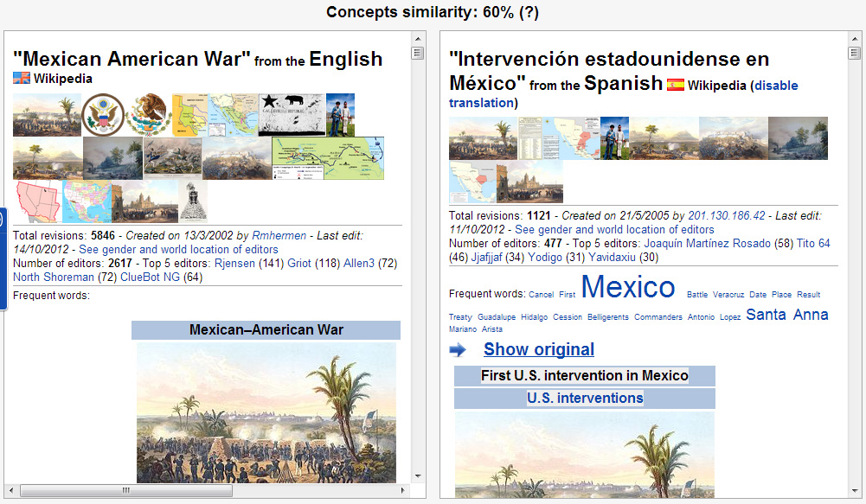Open the white monument thumbnail in English panel
The width and height of the screenshot is (866, 504).
pyautogui.click(x=193, y=201)
